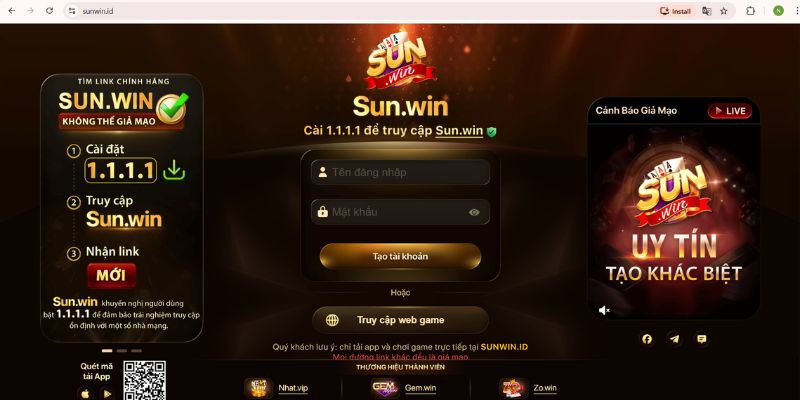Click Truy cập web game button
800x400 pixels.
(x=401, y=320)
